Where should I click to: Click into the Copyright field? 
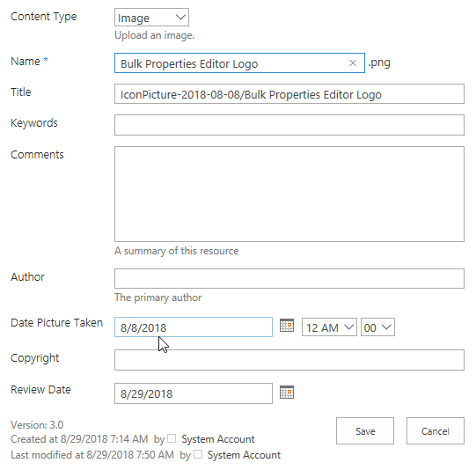tap(289, 360)
